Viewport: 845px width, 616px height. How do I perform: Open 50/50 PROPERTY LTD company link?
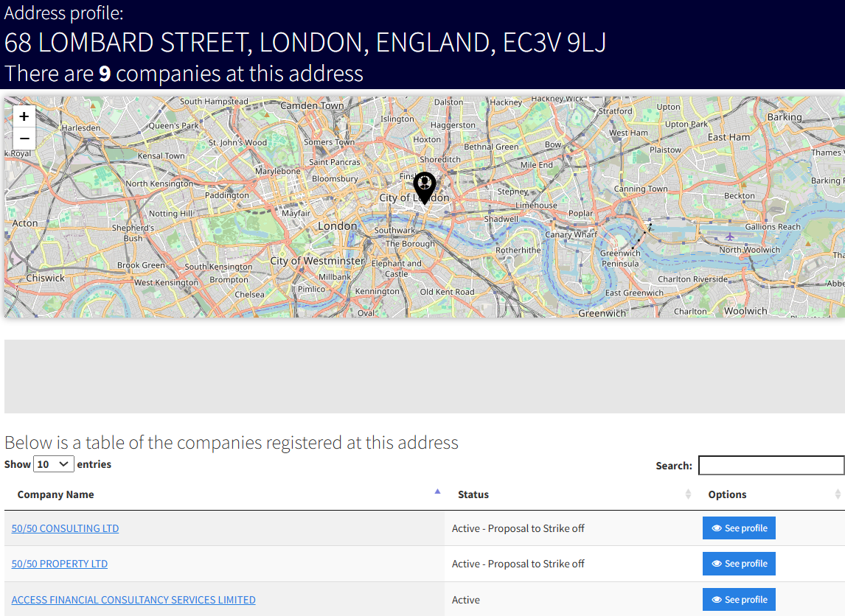pos(60,564)
